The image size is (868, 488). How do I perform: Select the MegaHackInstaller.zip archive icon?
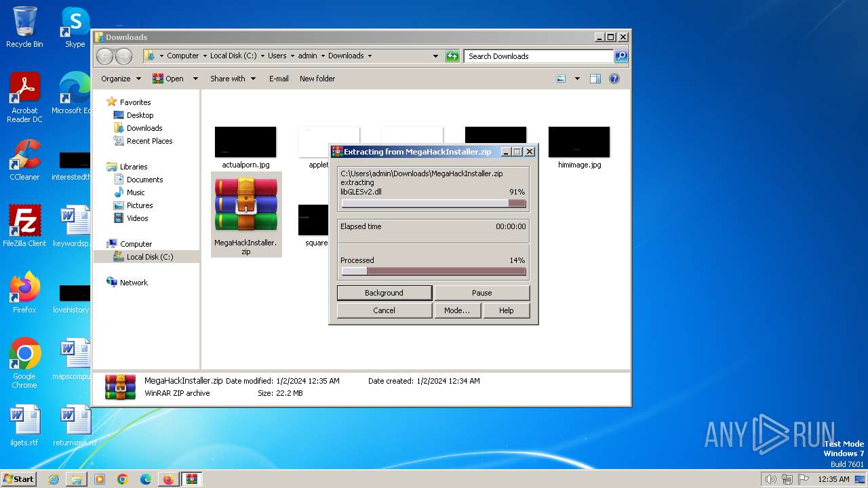(246, 214)
